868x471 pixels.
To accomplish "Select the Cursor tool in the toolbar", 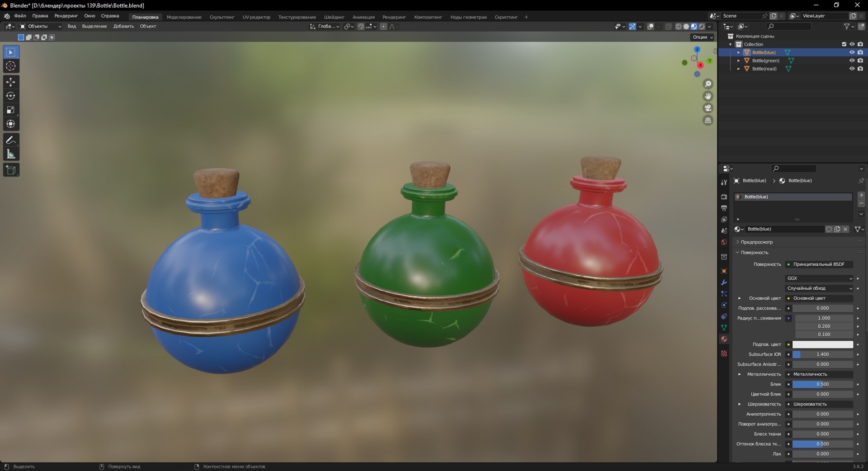I will point(11,66).
